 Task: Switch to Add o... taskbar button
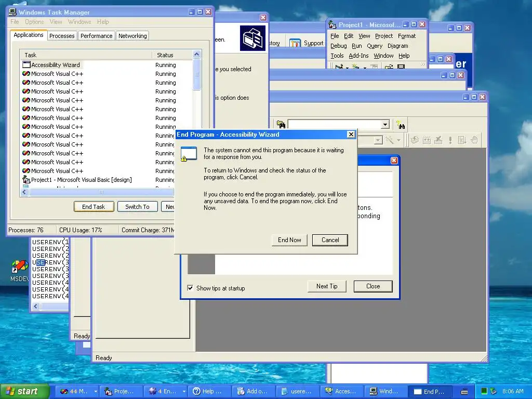[x=254, y=391]
